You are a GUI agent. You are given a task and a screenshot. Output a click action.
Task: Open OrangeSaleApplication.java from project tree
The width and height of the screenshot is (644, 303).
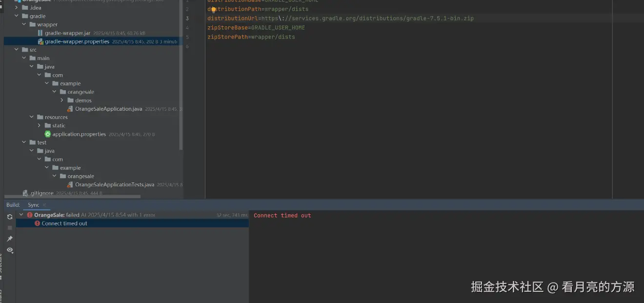[108, 109]
